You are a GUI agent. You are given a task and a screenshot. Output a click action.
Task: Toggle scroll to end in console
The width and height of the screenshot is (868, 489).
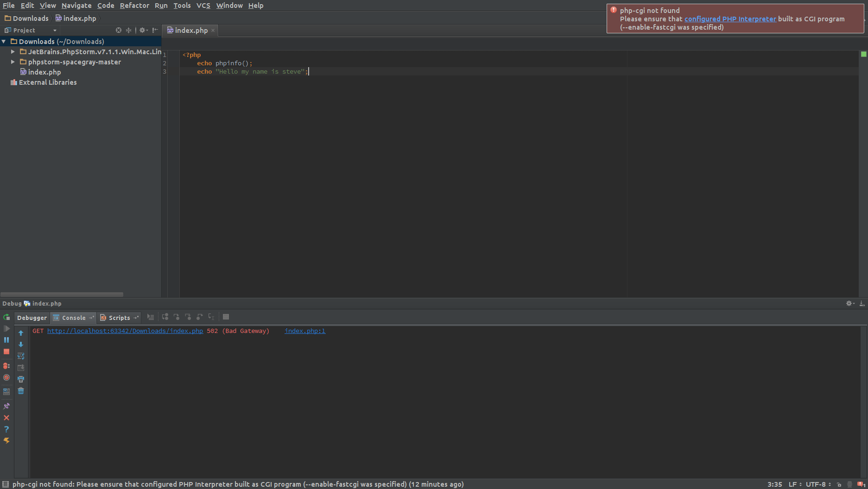(x=21, y=368)
